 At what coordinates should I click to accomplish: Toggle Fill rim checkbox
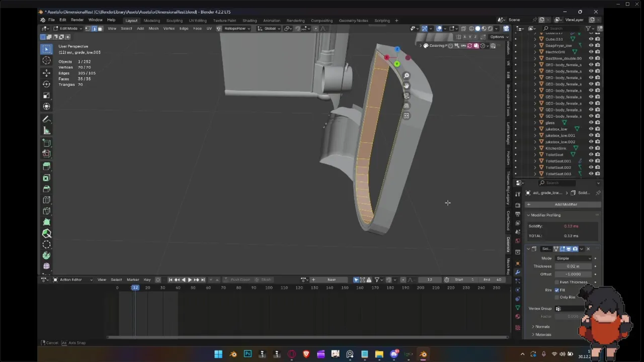[x=557, y=290]
